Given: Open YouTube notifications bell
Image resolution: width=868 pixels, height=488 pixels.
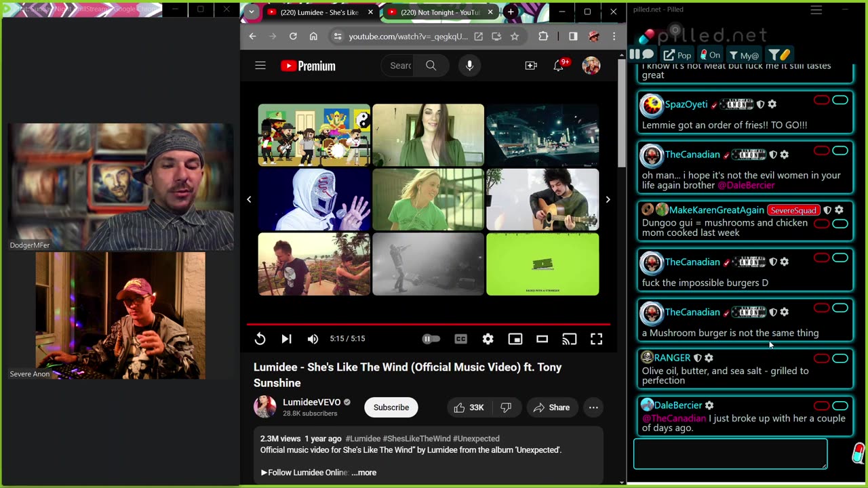Looking at the screenshot, I should [x=559, y=66].
